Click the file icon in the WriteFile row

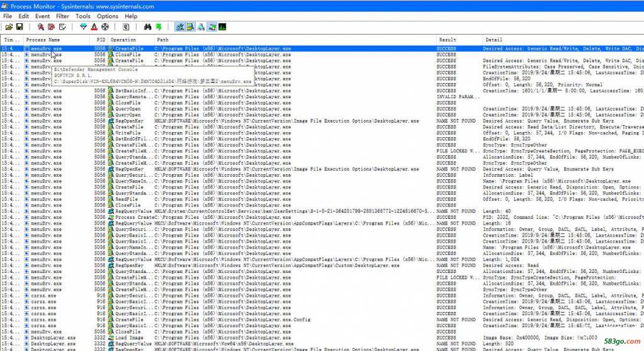pos(111,133)
